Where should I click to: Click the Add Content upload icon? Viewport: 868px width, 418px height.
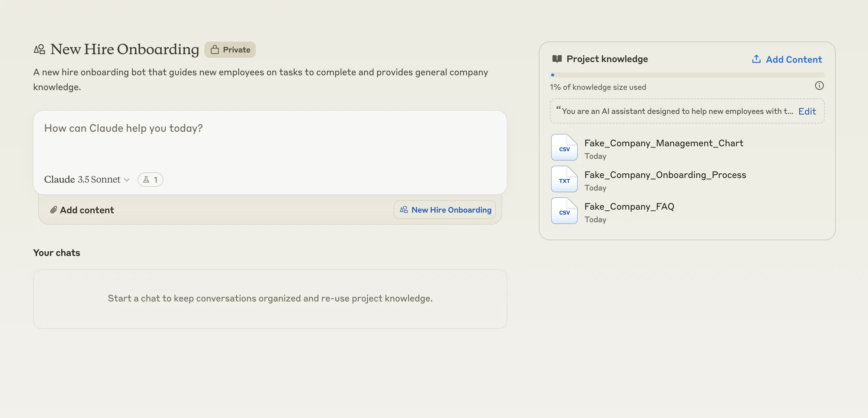coord(756,59)
